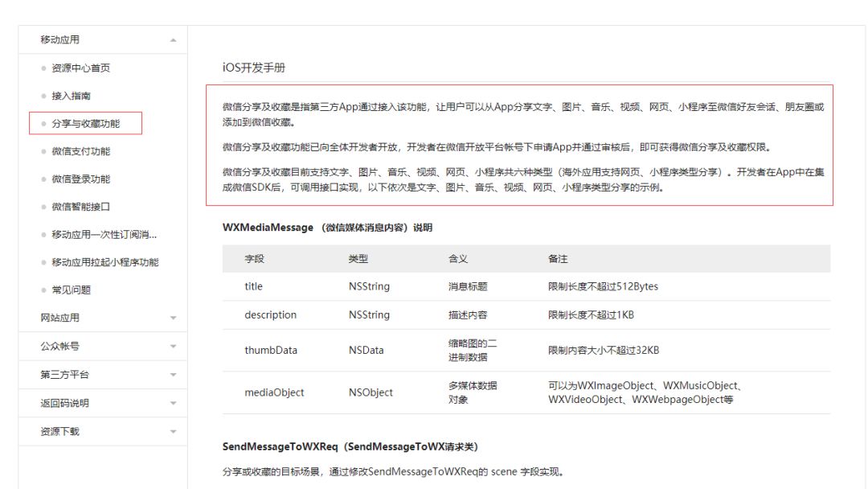Click the WXMediaMessage section heading
This screenshot has width=868, height=489.
pos(327,228)
